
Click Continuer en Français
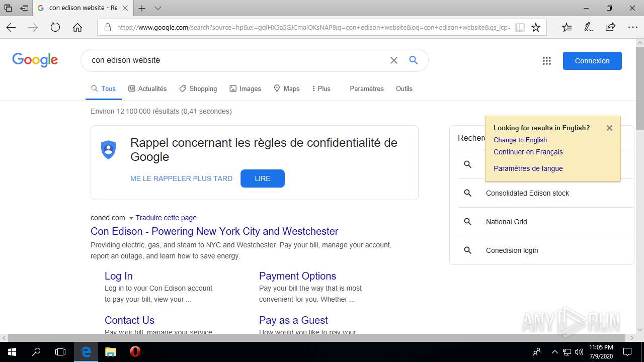(528, 152)
